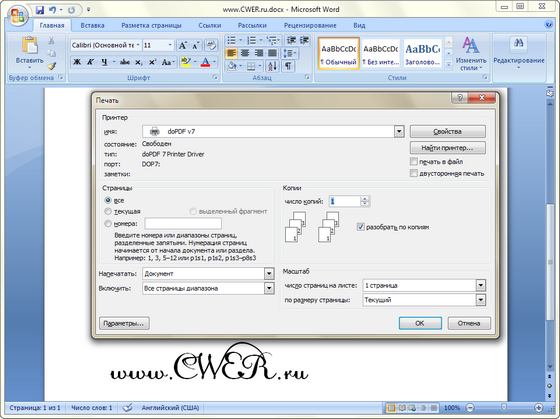Open the 'Разметка страницы' ribbon tab
The image size is (560, 419).
pos(151,25)
